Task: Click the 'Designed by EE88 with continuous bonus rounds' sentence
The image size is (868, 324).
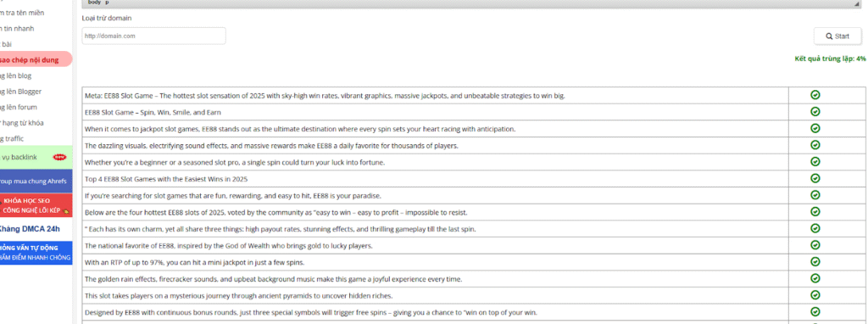Action: tap(311, 312)
